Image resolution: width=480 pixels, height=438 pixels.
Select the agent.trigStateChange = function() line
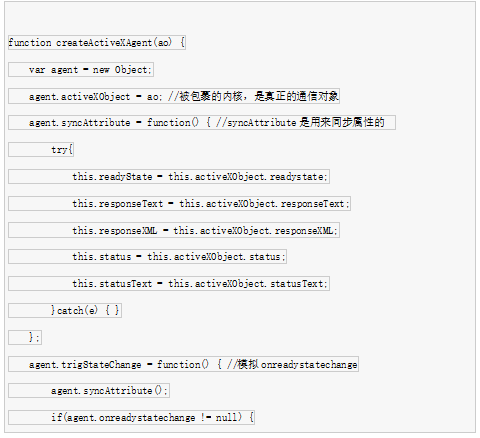pos(183,364)
